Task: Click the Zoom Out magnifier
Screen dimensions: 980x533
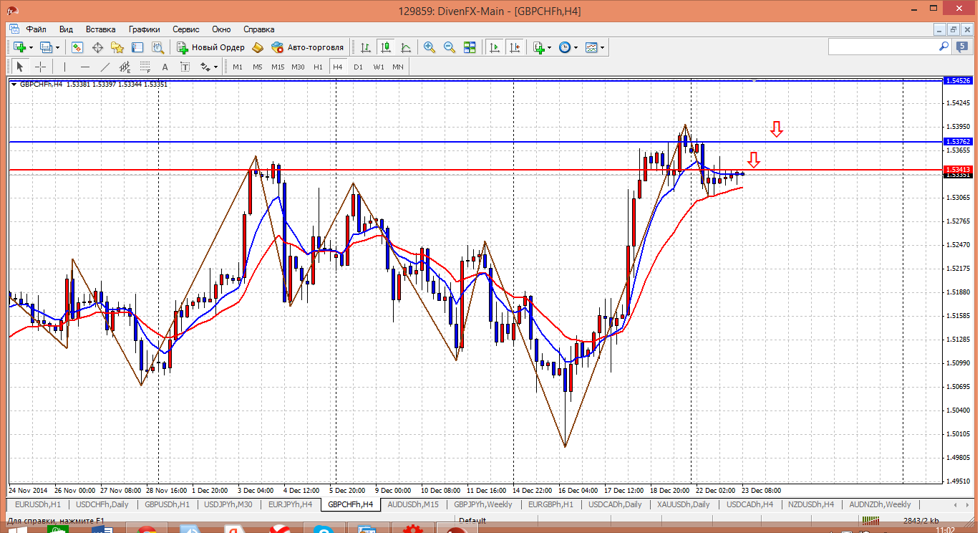Action: coord(450,47)
